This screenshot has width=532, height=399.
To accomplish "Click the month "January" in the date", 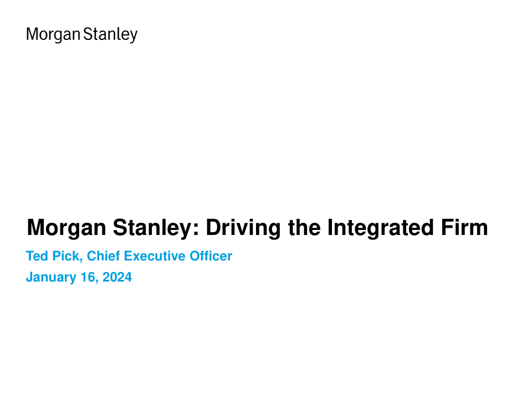I will 51,277.
